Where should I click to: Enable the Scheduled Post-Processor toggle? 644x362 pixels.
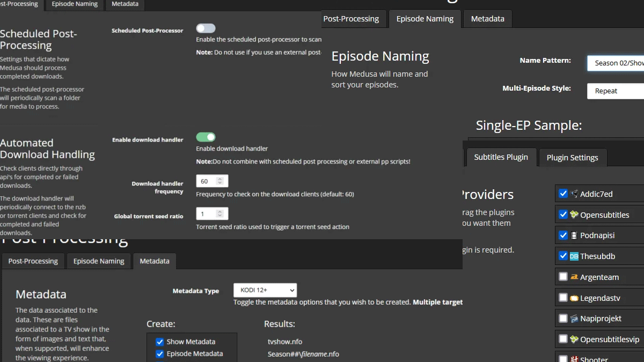206,28
